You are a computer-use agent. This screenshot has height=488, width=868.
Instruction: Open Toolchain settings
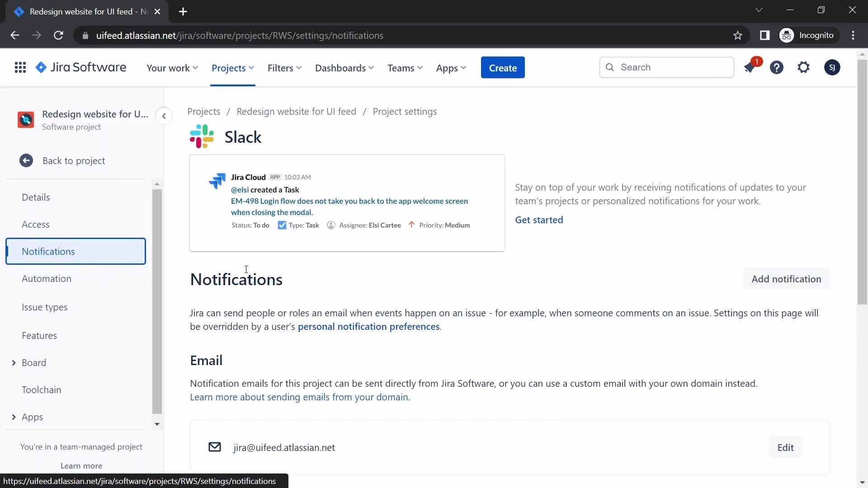click(76, 390)
